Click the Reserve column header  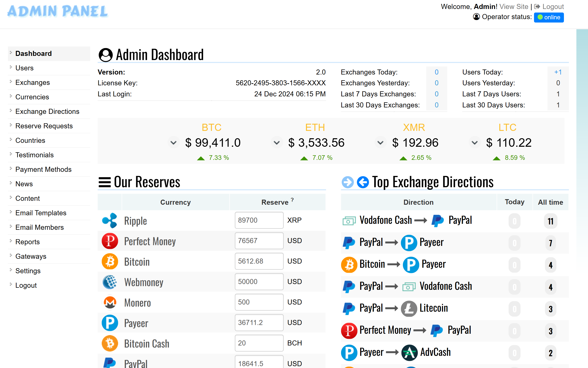coord(277,202)
